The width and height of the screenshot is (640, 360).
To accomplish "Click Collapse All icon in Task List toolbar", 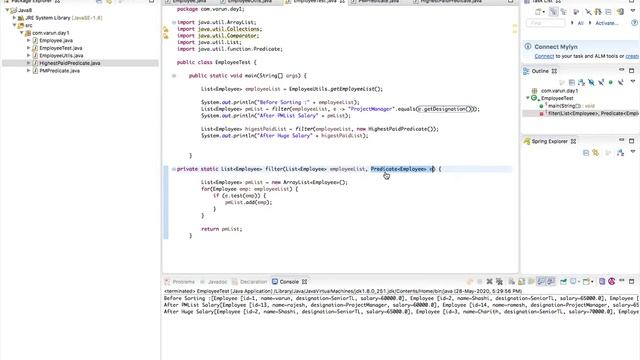I will [x=608, y=11].
